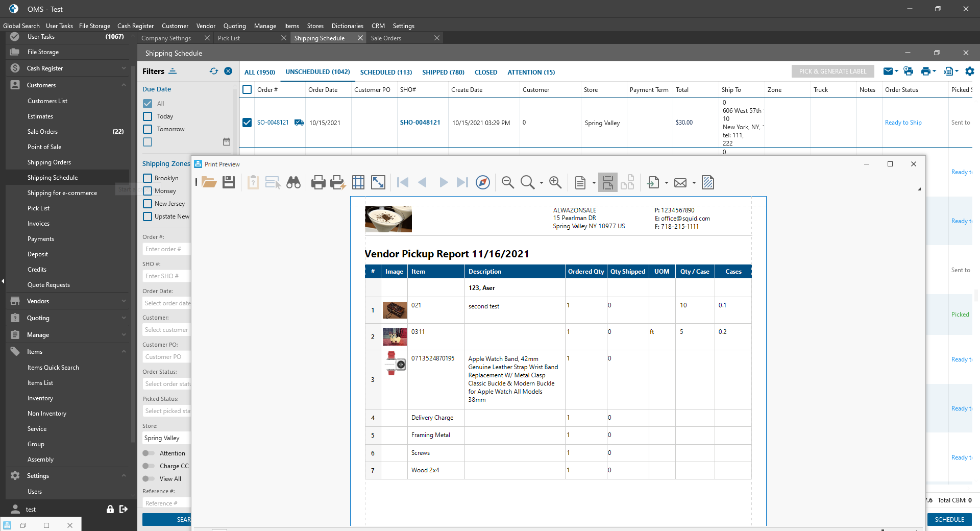Open the Store dropdown showing Spring Valley
The image size is (980, 531).
166,438
